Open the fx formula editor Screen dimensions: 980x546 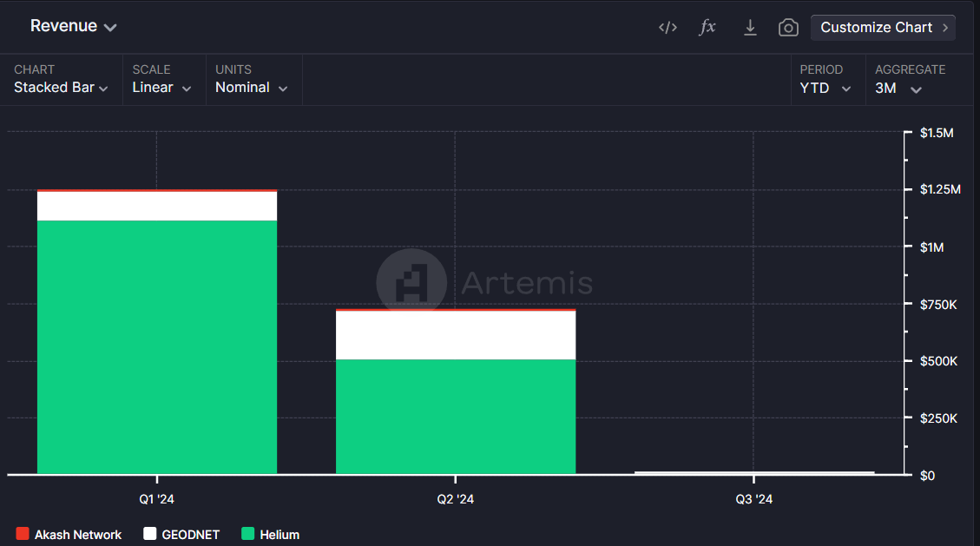pyautogui.click(x=708, y=28)
